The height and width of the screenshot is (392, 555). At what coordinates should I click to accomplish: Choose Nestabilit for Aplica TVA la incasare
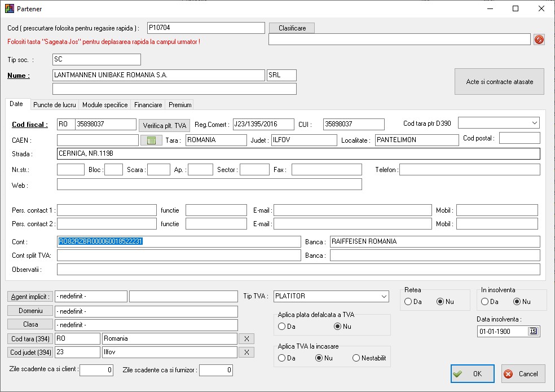[x=356, y=358]
